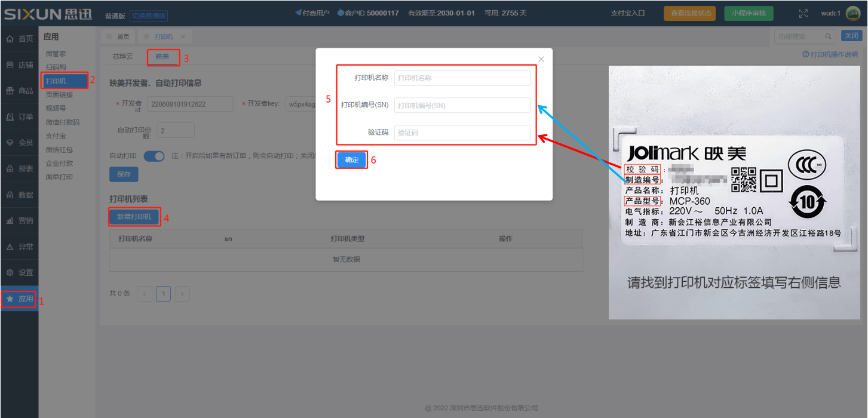Click the 付费用户 paper-plane indicator
Image resolution: width=868 pixels, height=418 pixels.
(312, 13)
